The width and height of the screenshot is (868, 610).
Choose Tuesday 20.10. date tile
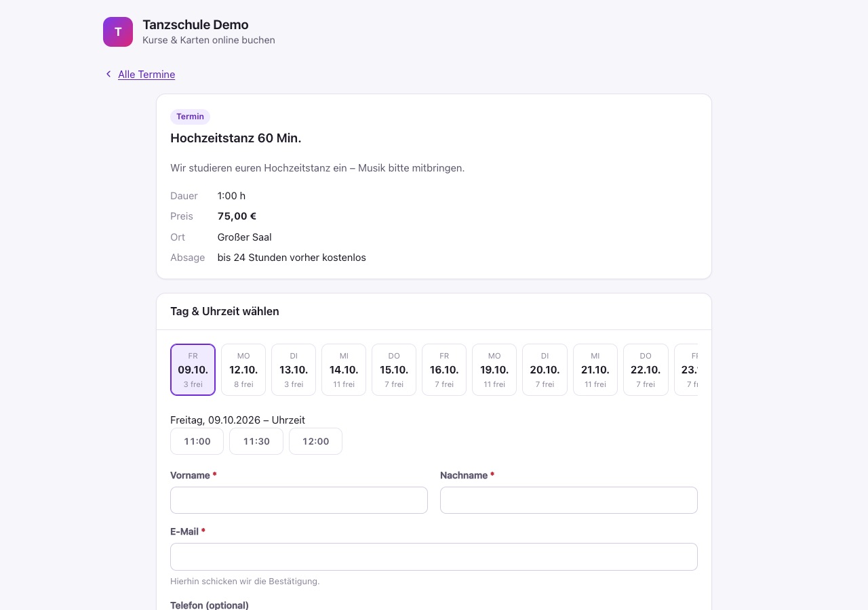[x=545, y=369]
